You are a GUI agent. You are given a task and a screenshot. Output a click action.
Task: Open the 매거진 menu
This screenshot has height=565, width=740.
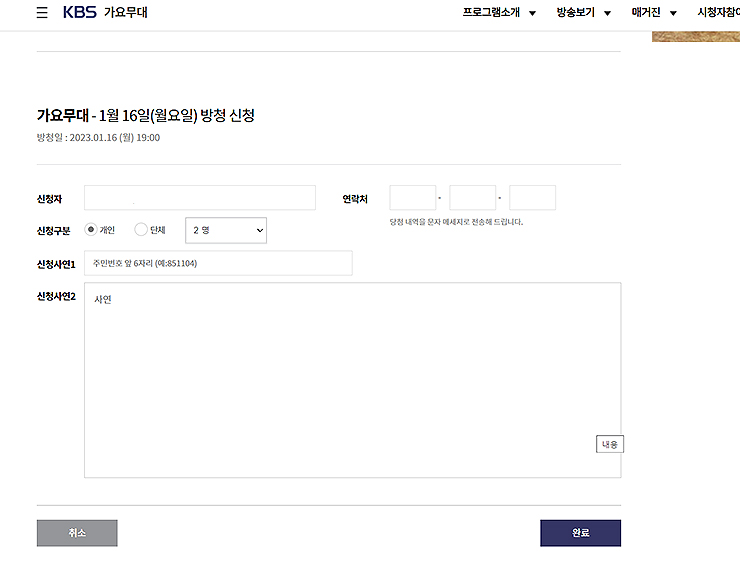[646, 12]
